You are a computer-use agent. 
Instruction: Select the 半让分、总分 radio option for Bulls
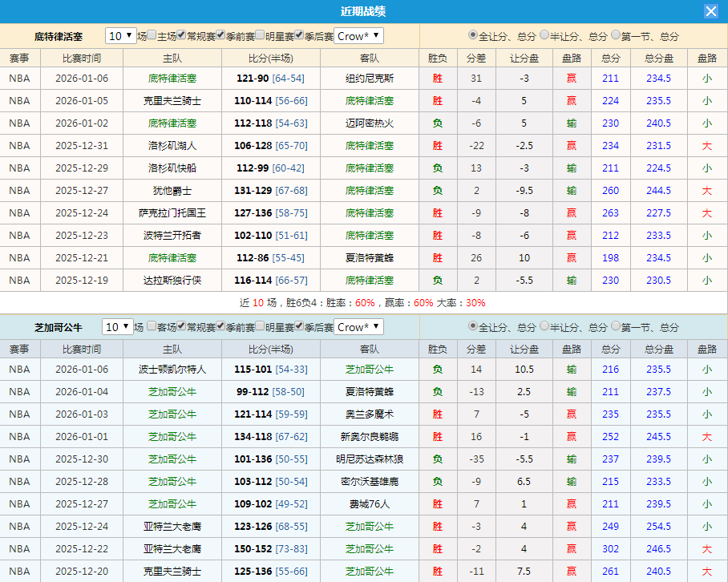point(544,326)
